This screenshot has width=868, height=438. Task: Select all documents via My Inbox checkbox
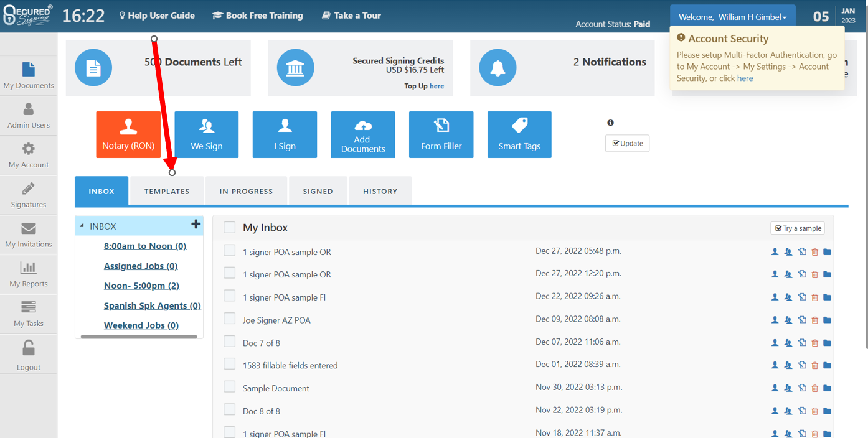click(230, 228)
